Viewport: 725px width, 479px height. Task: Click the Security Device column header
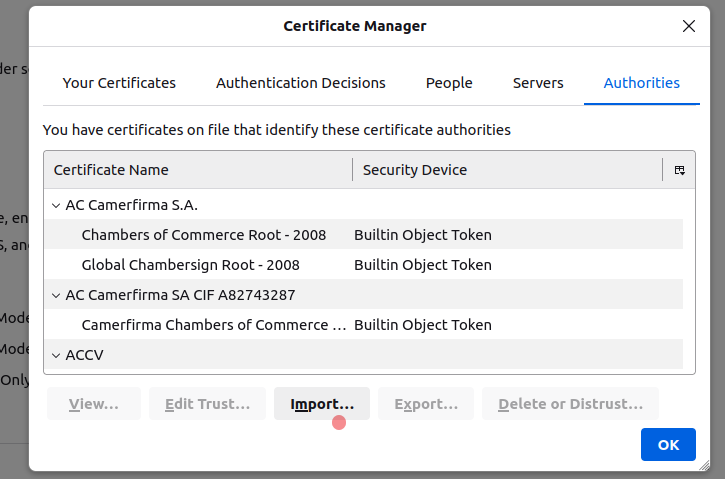tap(505, 170)
